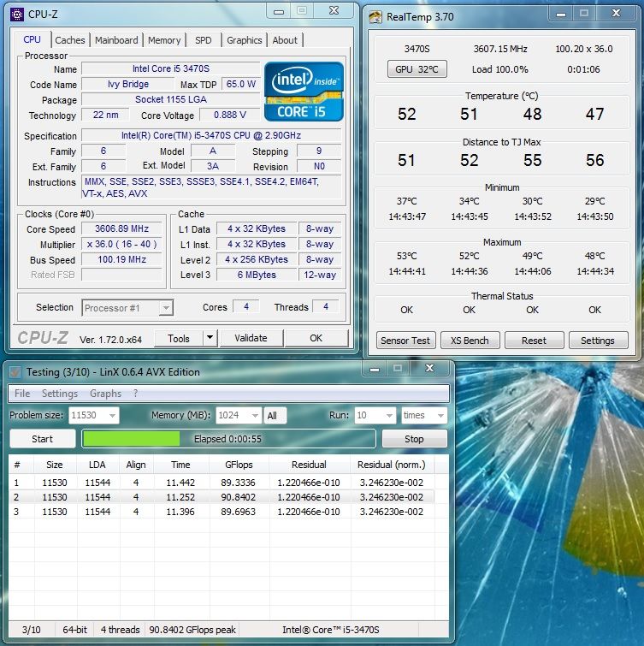The width and height of the screenshot is (644, 646).
Task: Click the Core Speed value 3606.89 MHz
Action: coord(122,228)
